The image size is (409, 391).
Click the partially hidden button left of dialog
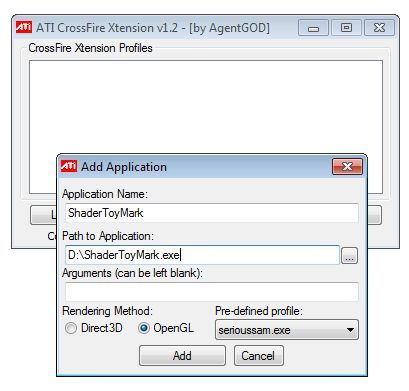click(44, 215)
